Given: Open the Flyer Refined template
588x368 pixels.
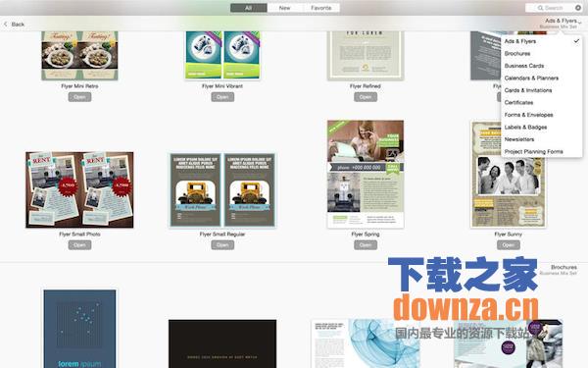Looking at the screenshot, I should pos(366,97).
